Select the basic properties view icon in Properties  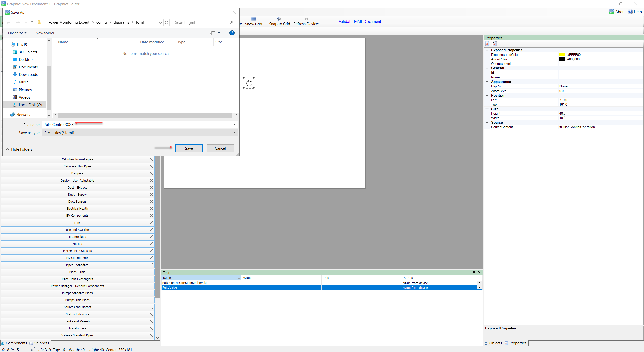[x=487, y=43]
